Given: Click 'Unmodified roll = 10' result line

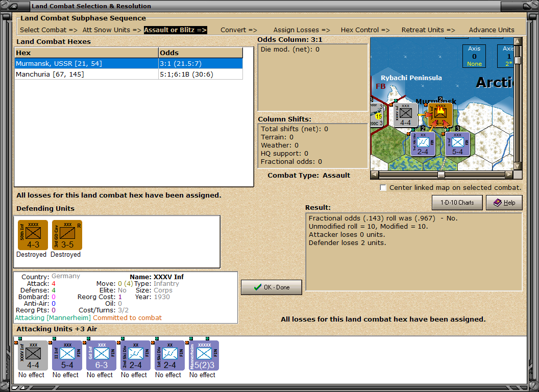Looking at the screenshot, I should 368,226.
